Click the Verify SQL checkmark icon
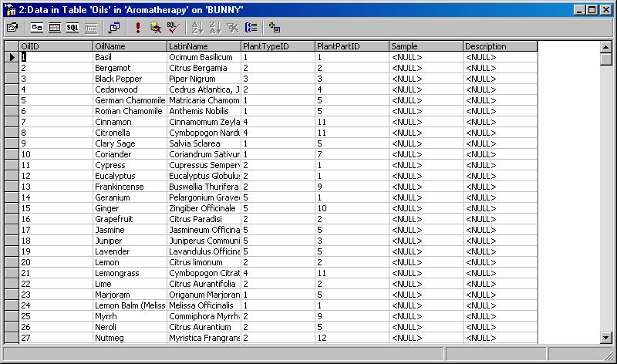Viewport: 617px width, 364px height. pyautogui.click(x=173, y=27)
